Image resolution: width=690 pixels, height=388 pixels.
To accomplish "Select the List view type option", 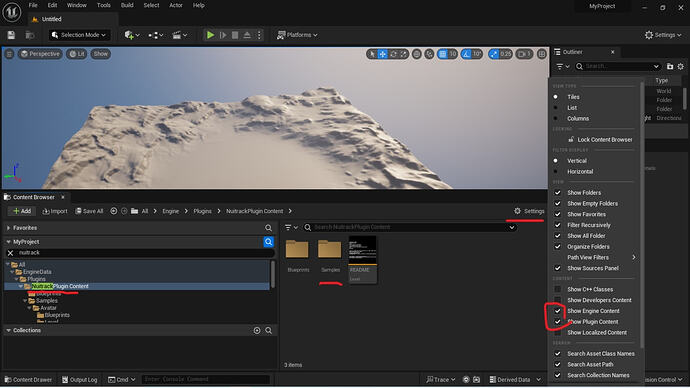I will point(572,107).
